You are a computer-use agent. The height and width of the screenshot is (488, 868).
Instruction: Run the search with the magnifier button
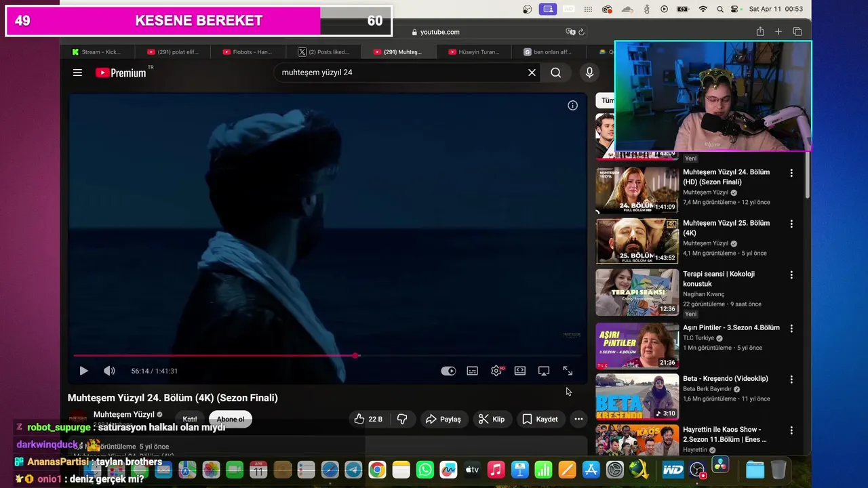[556, 73]
